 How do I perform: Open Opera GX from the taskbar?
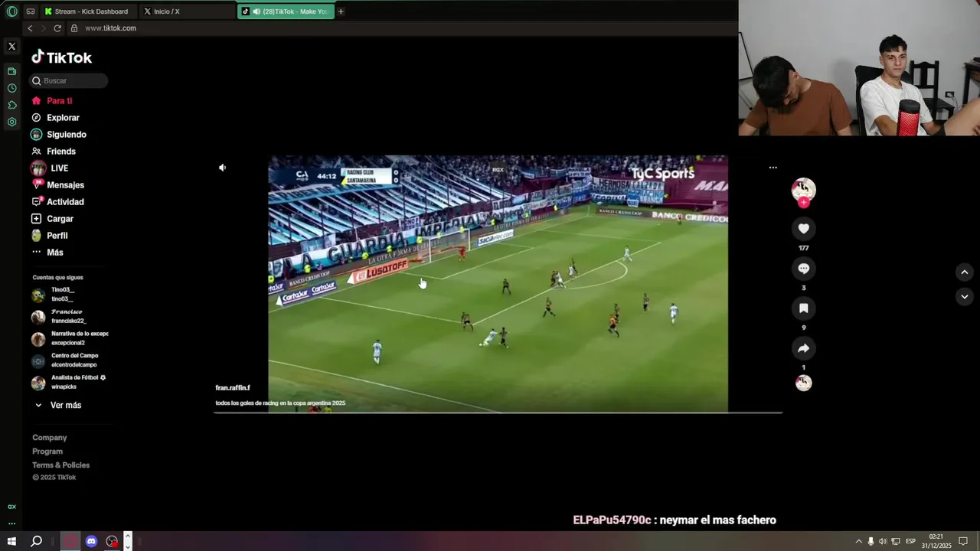pos(70,541)
